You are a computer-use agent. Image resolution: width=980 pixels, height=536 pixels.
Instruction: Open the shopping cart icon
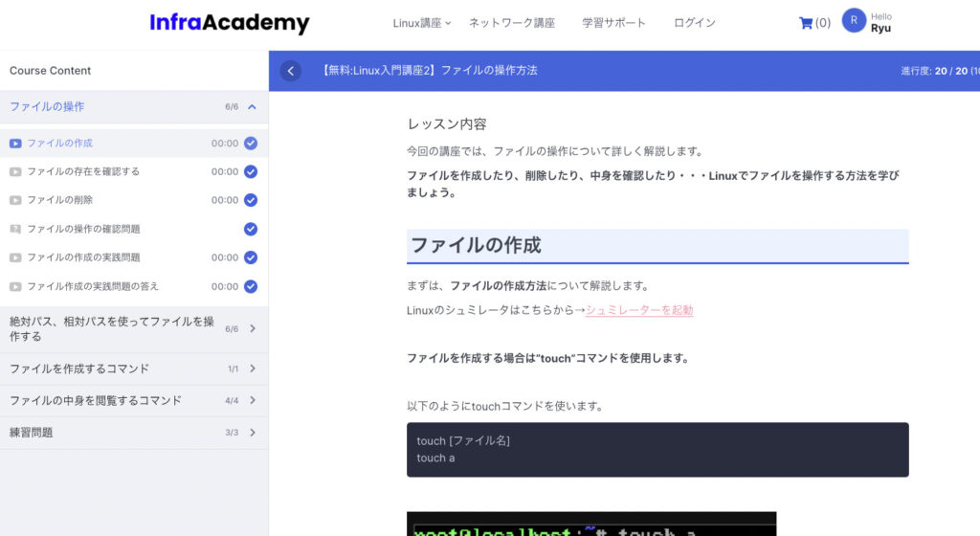tap(806, 23)
